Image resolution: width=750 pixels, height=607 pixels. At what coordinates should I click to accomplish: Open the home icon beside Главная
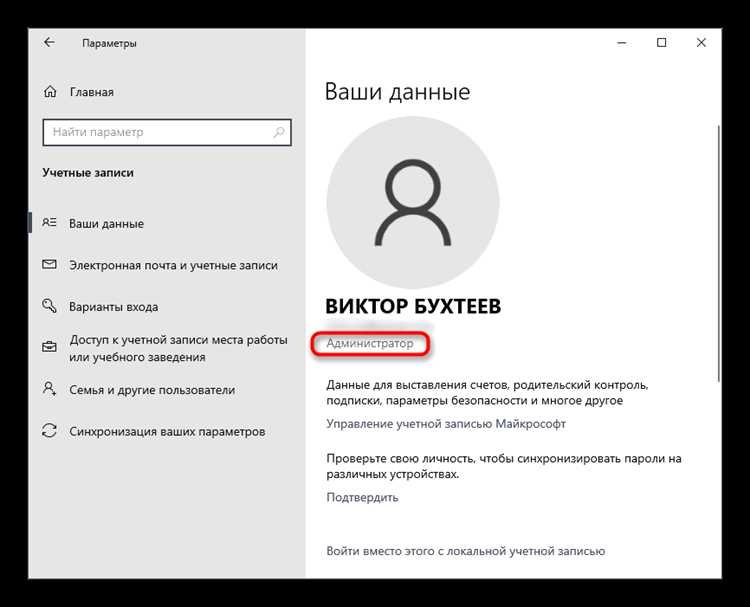[x=50, y=91]
